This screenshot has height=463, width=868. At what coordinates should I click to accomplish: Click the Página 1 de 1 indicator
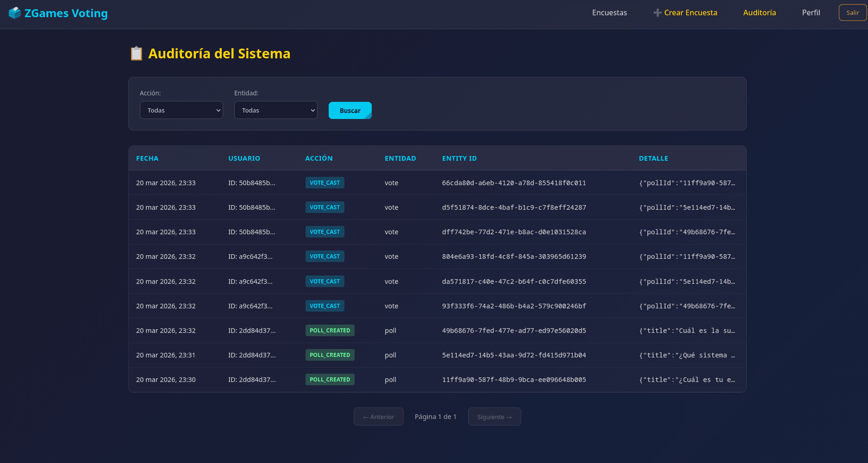click(x=436, y=417)
